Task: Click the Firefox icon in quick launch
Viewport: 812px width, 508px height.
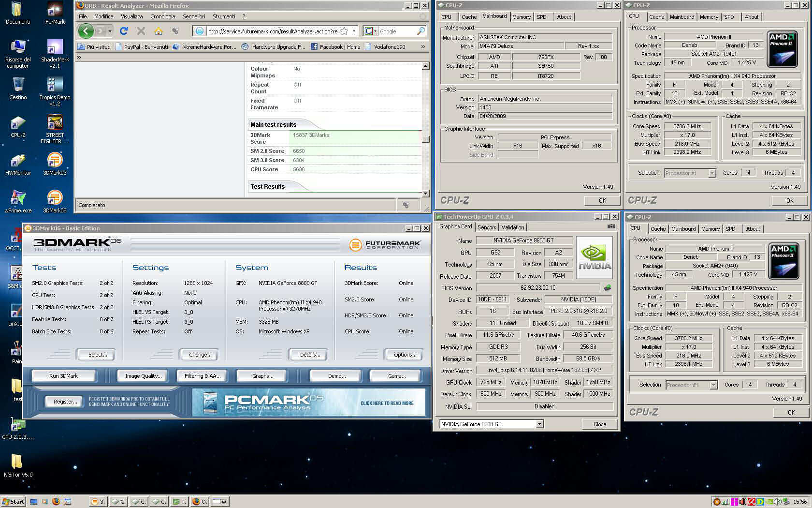Action: pos(56,502)
